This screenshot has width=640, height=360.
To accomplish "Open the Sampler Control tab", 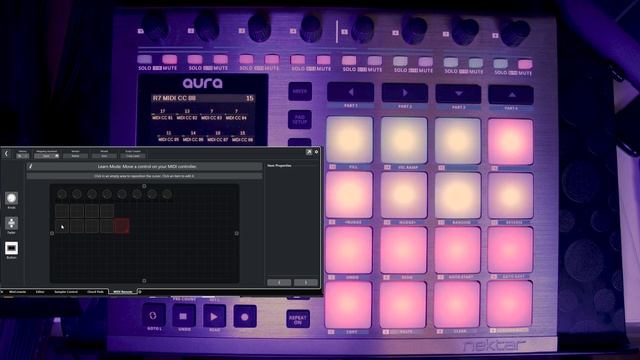I will (66, 292).
